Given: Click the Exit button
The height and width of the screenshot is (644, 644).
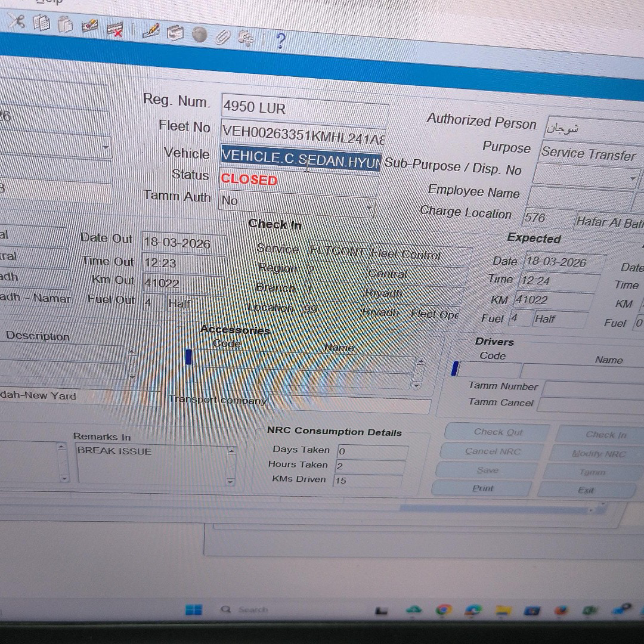Looking at the screenshot, I should 586,490.
